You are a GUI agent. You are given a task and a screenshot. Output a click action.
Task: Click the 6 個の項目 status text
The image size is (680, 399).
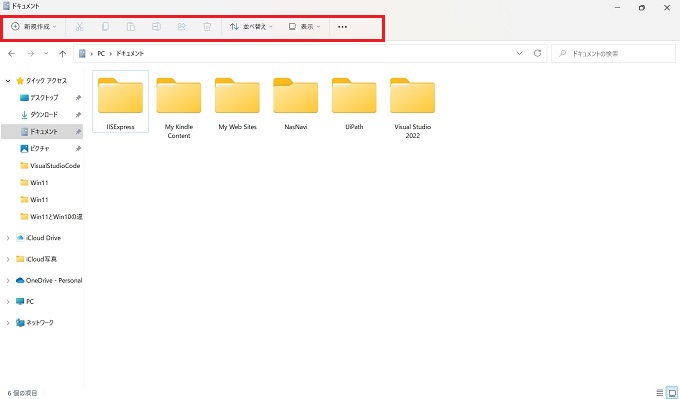point(23,393)
